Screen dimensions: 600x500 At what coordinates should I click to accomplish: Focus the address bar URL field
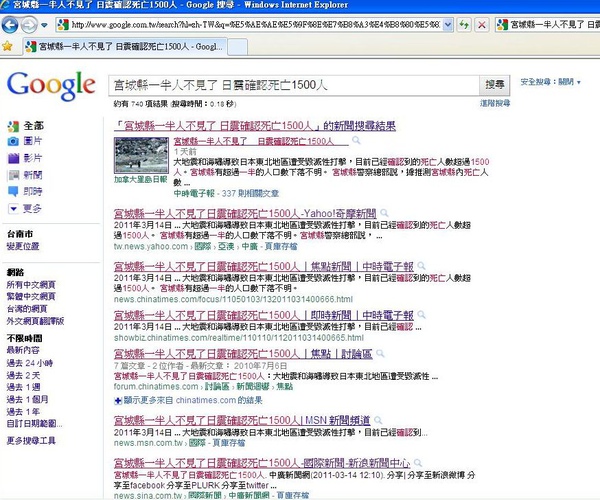pos(255,25)
